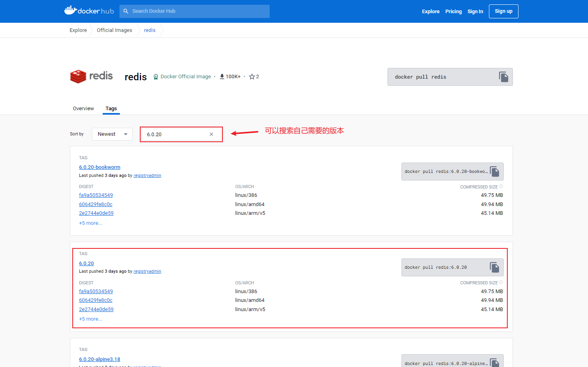Viewport: 588px width, 367px height.
Task: Expand +5 more digests for 6.0.20 tag
Action: point(91,319)
